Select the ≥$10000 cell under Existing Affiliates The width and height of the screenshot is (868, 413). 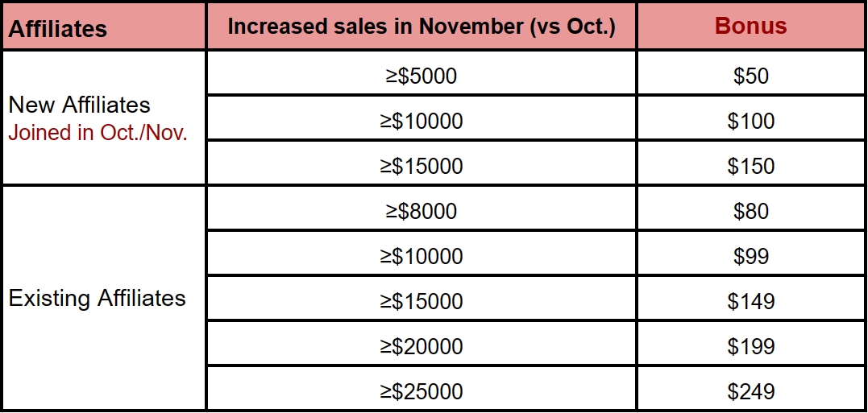(422, 253)
